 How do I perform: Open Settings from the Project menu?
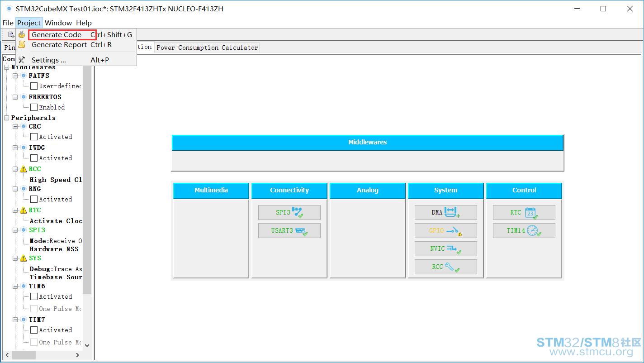(x=76, y=60)
